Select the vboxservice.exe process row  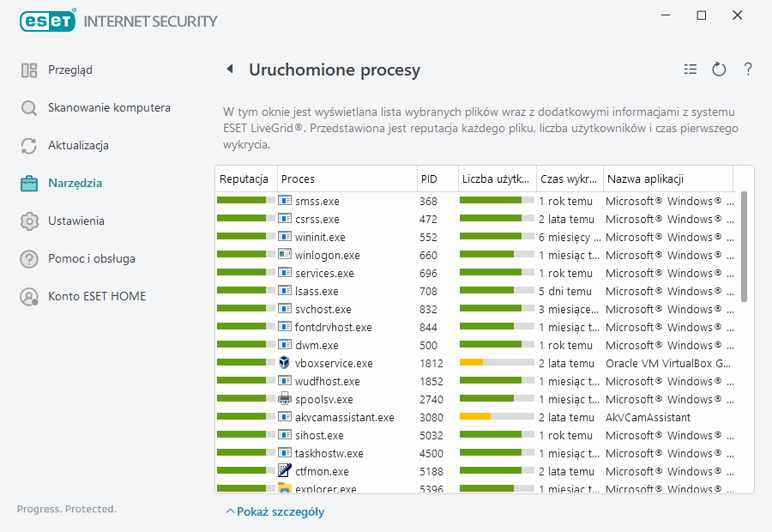[334, 364]
